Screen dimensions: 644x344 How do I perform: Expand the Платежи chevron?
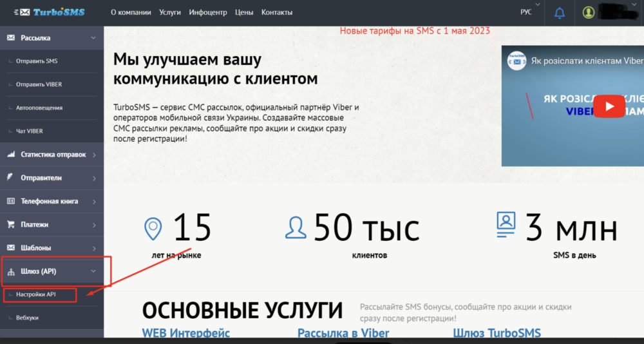pos(94,225)
